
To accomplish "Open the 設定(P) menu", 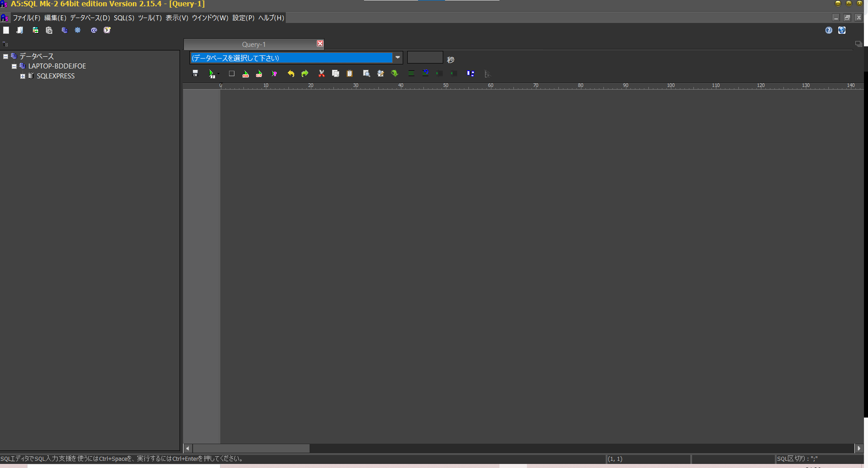I will [243, 18].
